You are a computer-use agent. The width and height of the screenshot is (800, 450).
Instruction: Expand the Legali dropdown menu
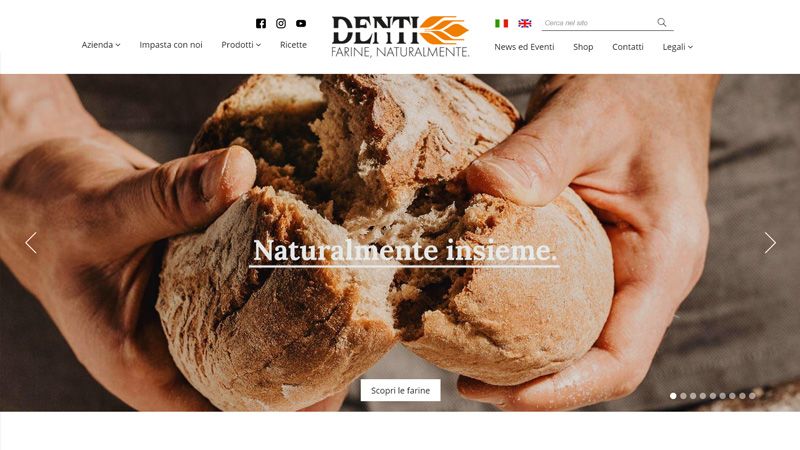click(x=678, y=47)
